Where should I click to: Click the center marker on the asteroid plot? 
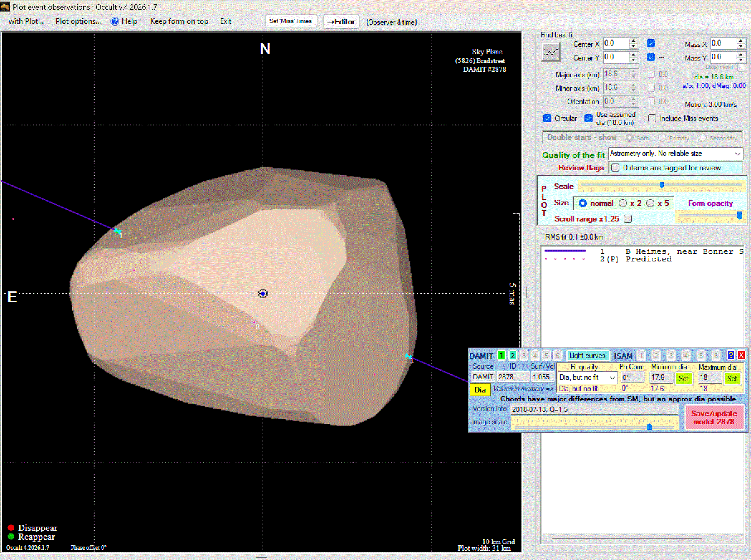pos(263,294)
